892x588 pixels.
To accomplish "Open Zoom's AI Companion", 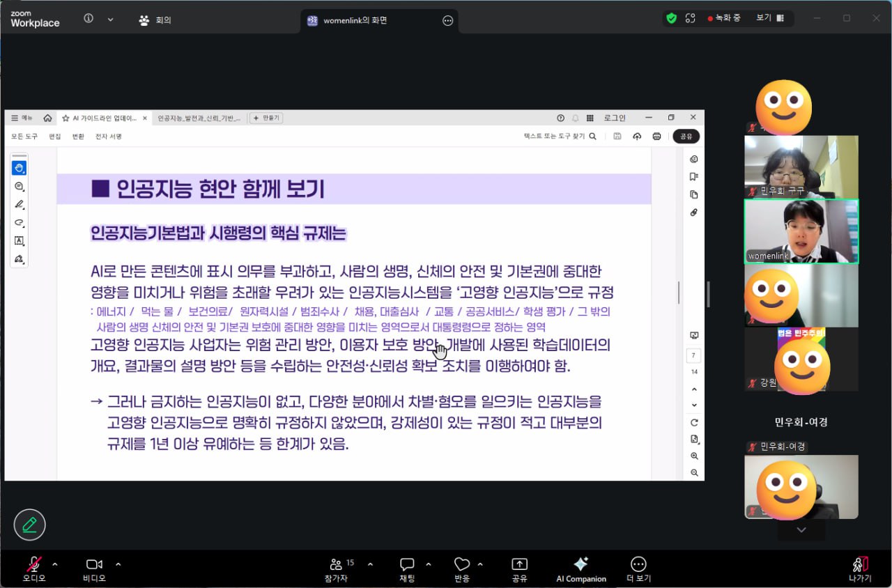I will click(580, 568).
